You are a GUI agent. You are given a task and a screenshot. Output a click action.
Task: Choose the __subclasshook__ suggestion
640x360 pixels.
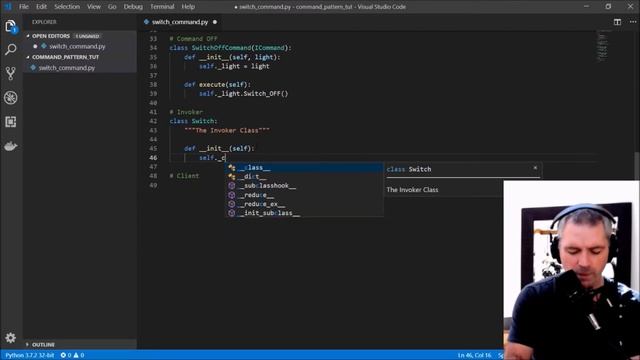point(304,186)
